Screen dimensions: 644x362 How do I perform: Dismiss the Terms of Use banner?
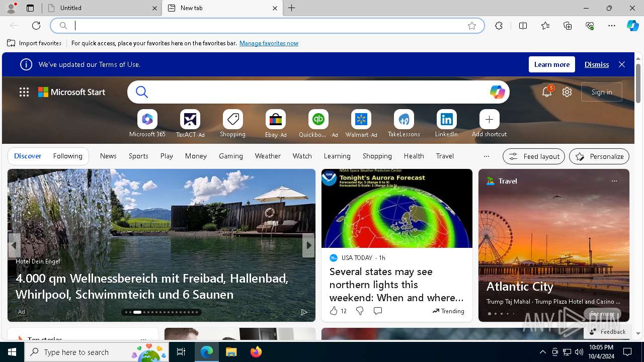coord(597,64)
